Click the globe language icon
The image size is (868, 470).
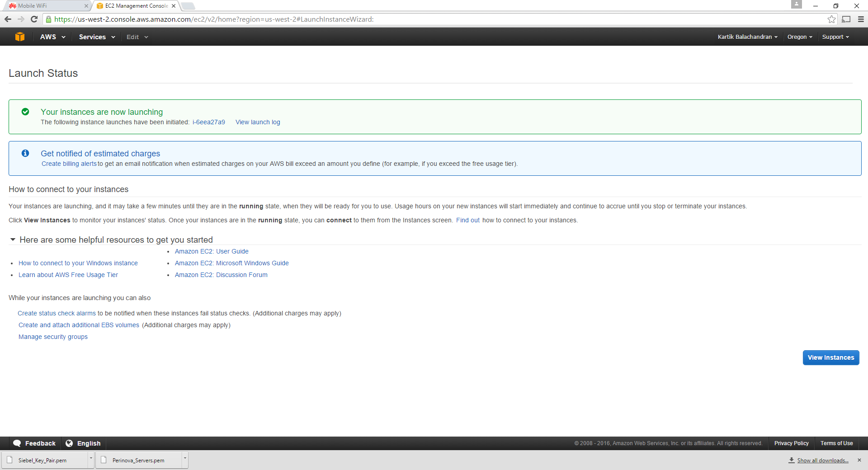click(x=69, y=443)
